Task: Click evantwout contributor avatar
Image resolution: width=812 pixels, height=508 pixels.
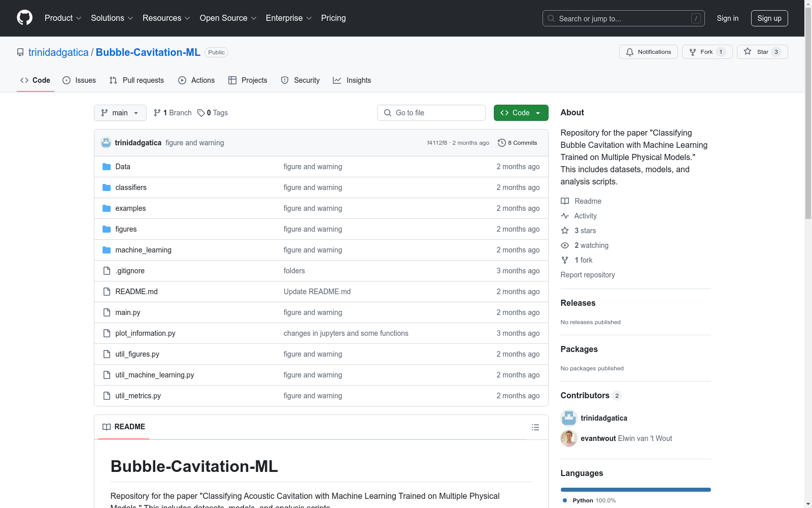Action: tap(569, 438)
